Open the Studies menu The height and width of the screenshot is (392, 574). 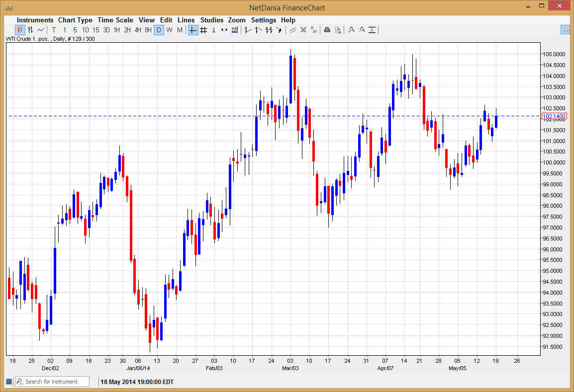coord(212,20)
